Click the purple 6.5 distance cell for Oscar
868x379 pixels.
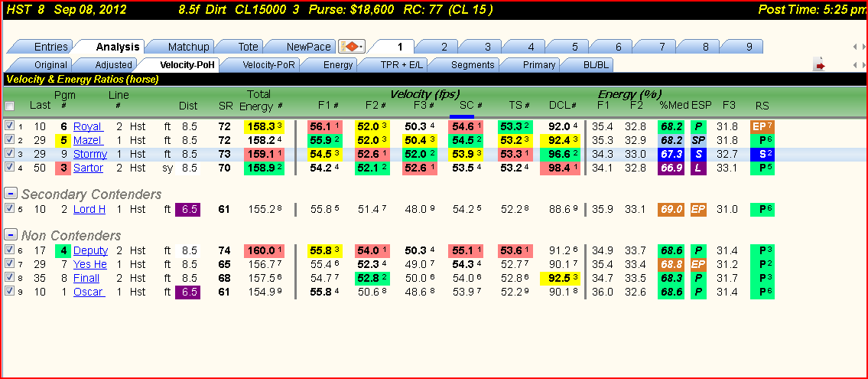(187, 292)
